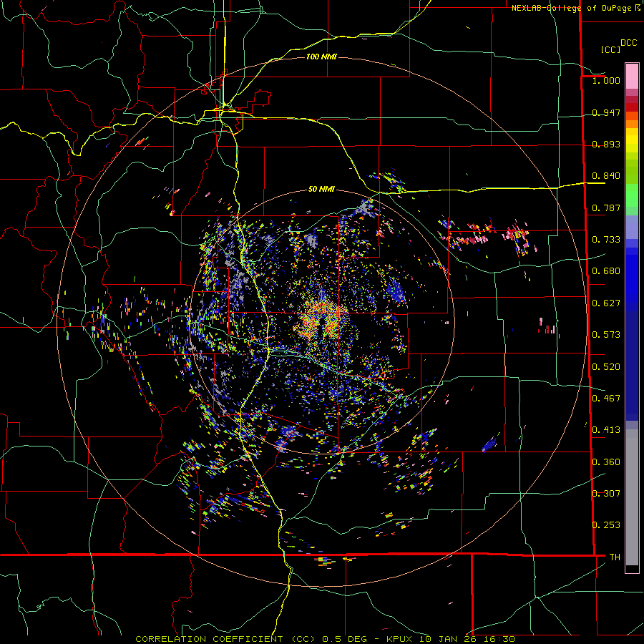Screen dimensions: 644x644
Task: Click the 0.413 legend value
Action: (x=606, y=430)
